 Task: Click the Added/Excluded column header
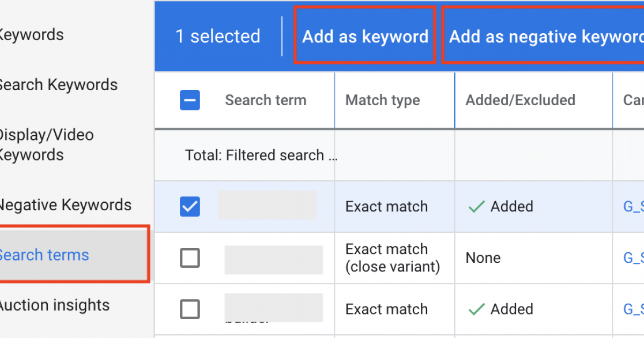click(x=520, y=100)
